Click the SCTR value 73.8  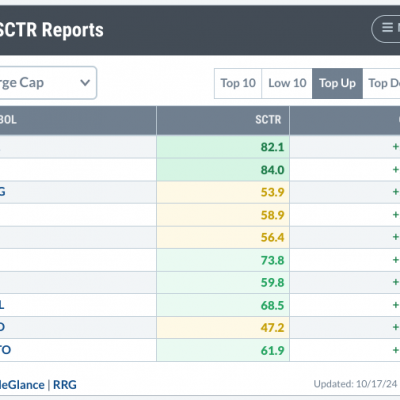[x=272, y=260]
